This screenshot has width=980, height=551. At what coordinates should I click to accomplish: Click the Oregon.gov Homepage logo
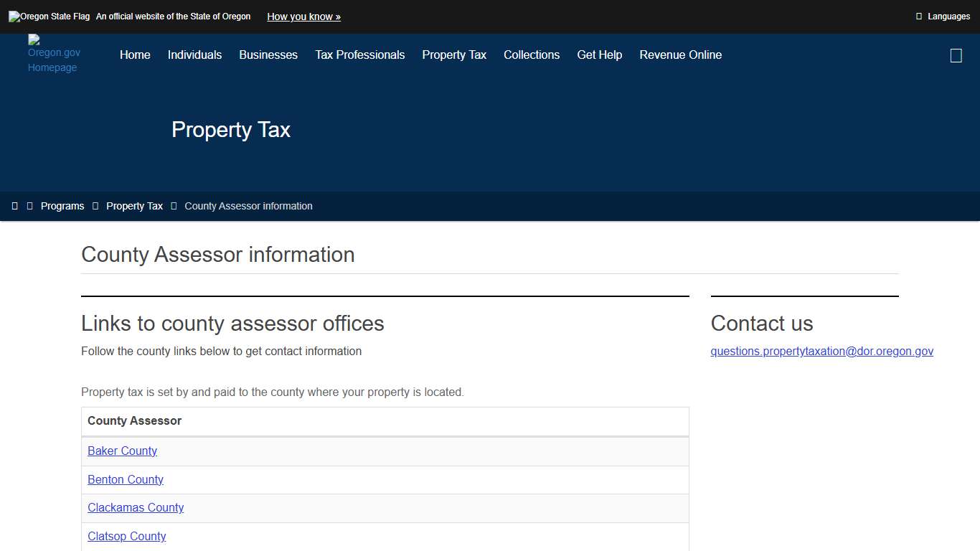52,55
